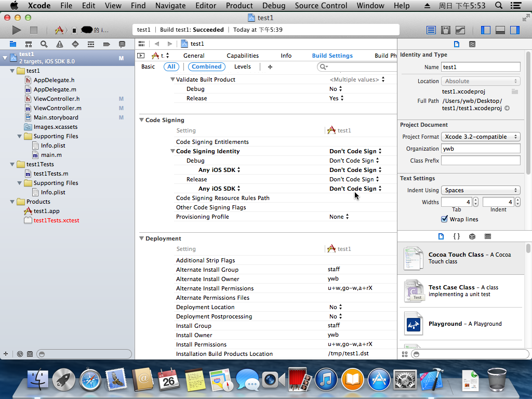Toggle the Wrap lines checkbox
The width and height of the screenshot is (532, 399).
(x=444, y=219)
